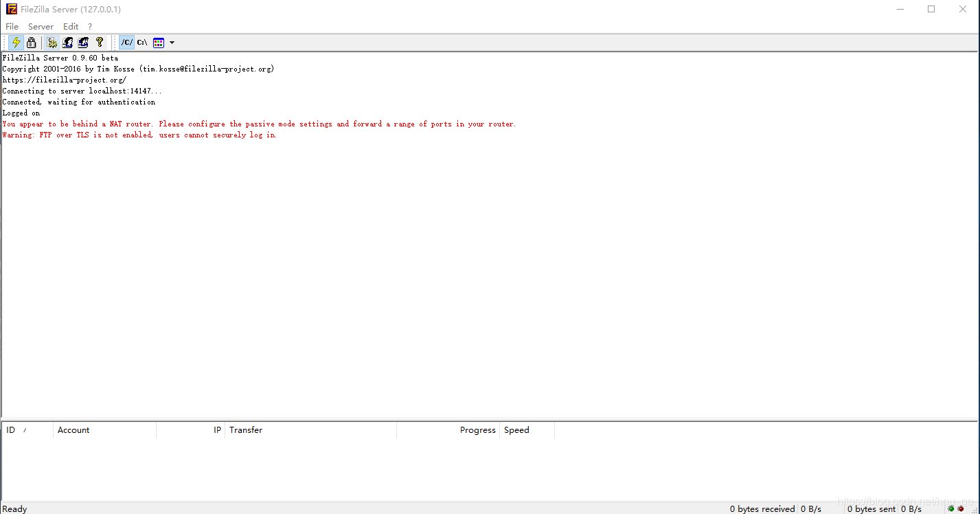
Task: Open server settings via the gear toolbar icon
Action: click(x=52, y=43)
